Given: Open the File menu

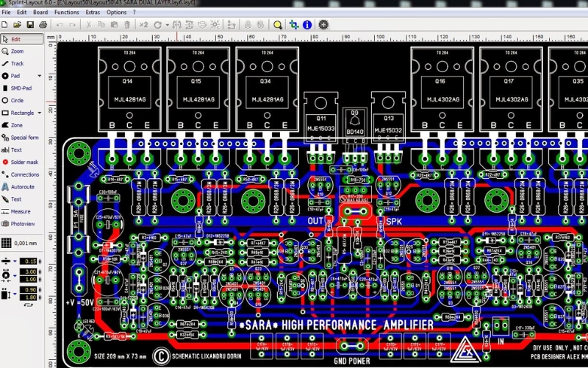Looking at the screenshot, I should pos(6,12).
